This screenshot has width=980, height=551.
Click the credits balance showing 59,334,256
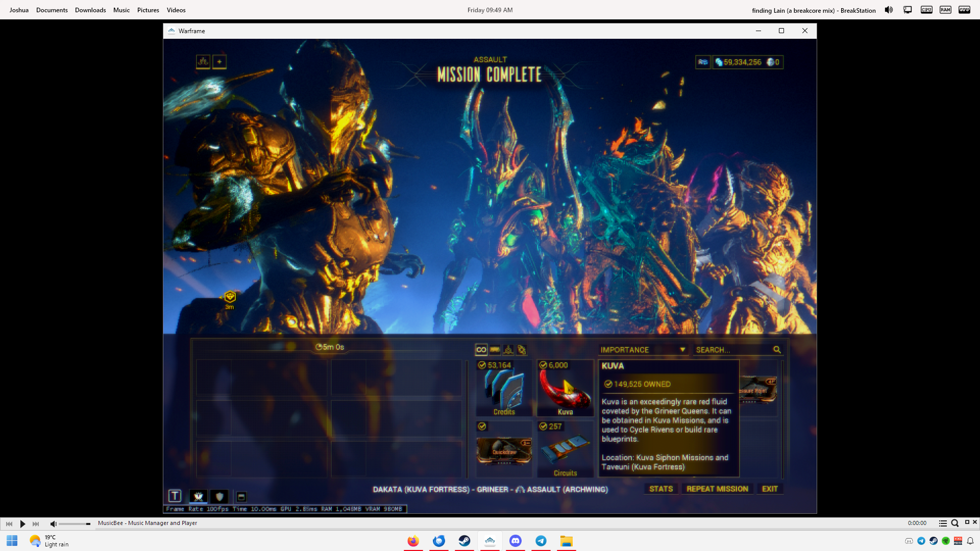tap(738, 62)
